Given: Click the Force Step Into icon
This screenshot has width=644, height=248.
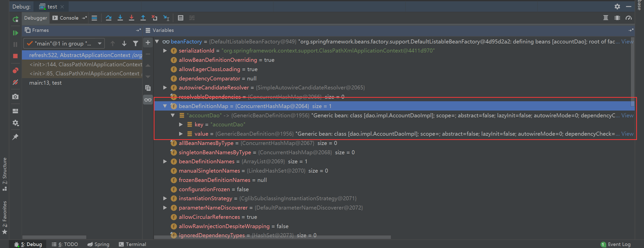Looking at the screenshot, I should coord(131,18).
